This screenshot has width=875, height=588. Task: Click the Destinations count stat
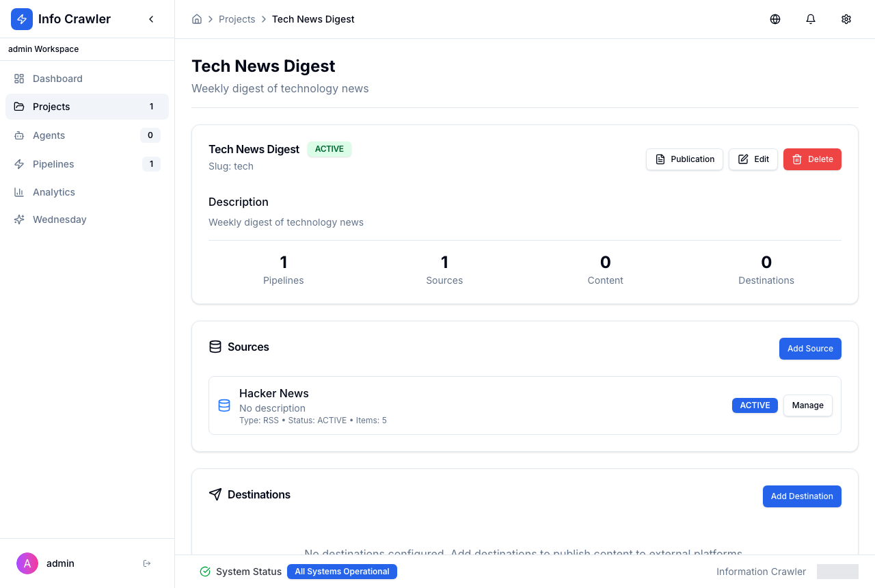766,269
